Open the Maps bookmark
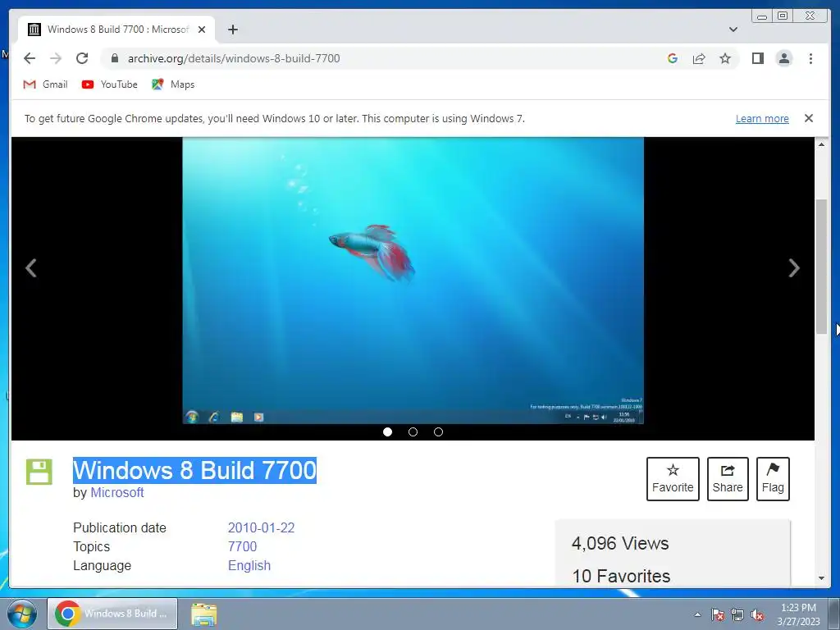The height and width of the screenshot is (630, 840). click(x=173, y=84)
